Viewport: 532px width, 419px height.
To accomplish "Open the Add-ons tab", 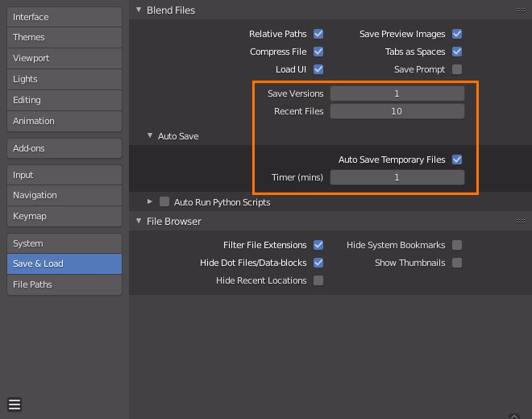I will pos(64,148).
